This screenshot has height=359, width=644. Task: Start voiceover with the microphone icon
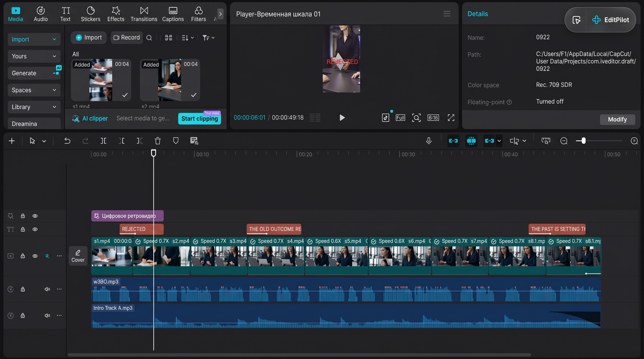click(x=428, y=141)
